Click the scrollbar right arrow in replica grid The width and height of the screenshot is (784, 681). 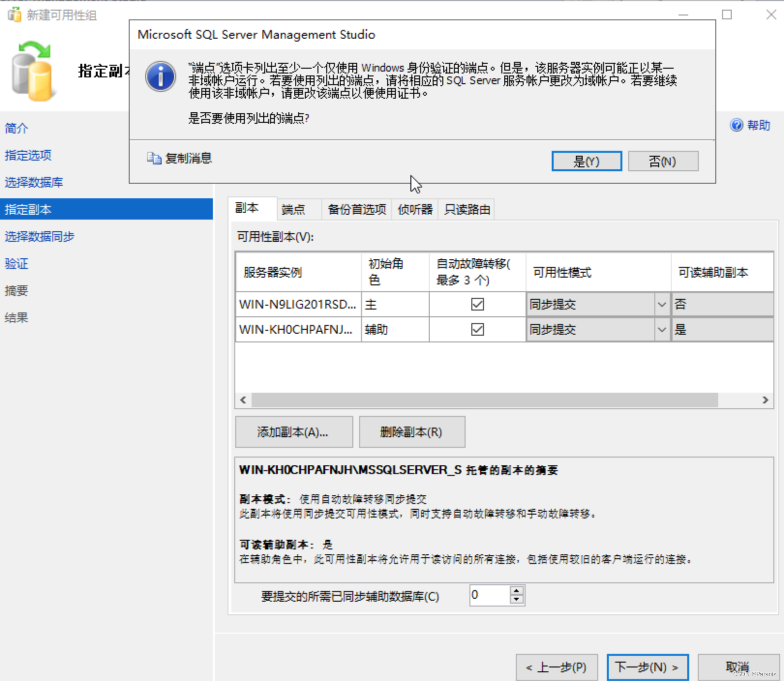point(765,400)
